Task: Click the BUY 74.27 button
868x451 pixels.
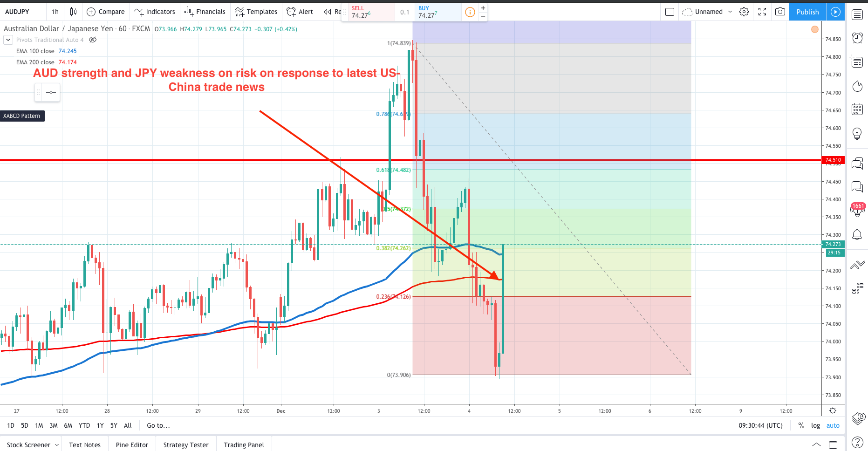Action: click(x=438, y=12)
